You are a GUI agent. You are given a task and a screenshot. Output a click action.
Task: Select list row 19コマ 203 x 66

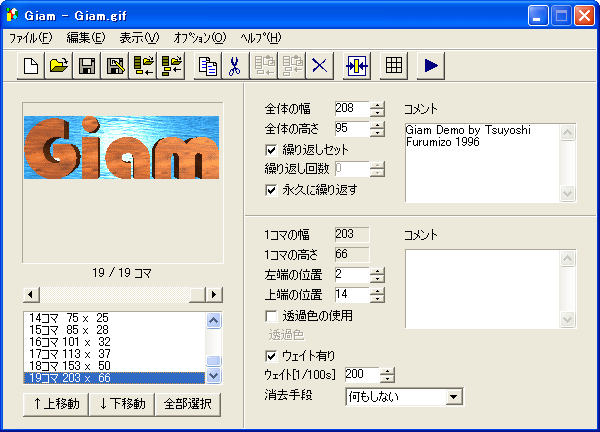coord(114,378)
